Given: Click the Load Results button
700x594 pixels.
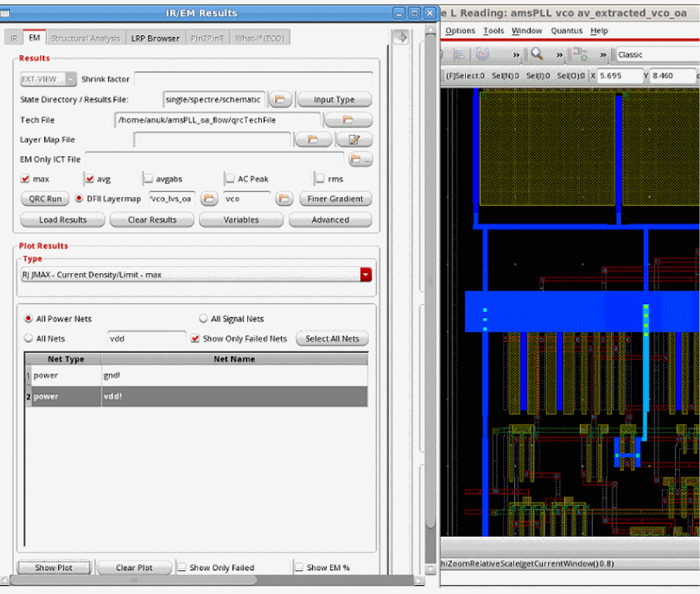Looking at the screenshot, I should 63,220.
